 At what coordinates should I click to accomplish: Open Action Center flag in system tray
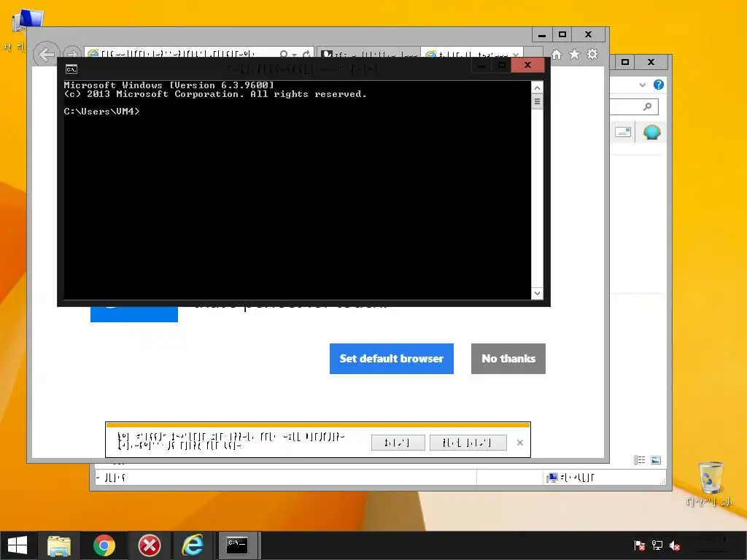click(639, 545)
